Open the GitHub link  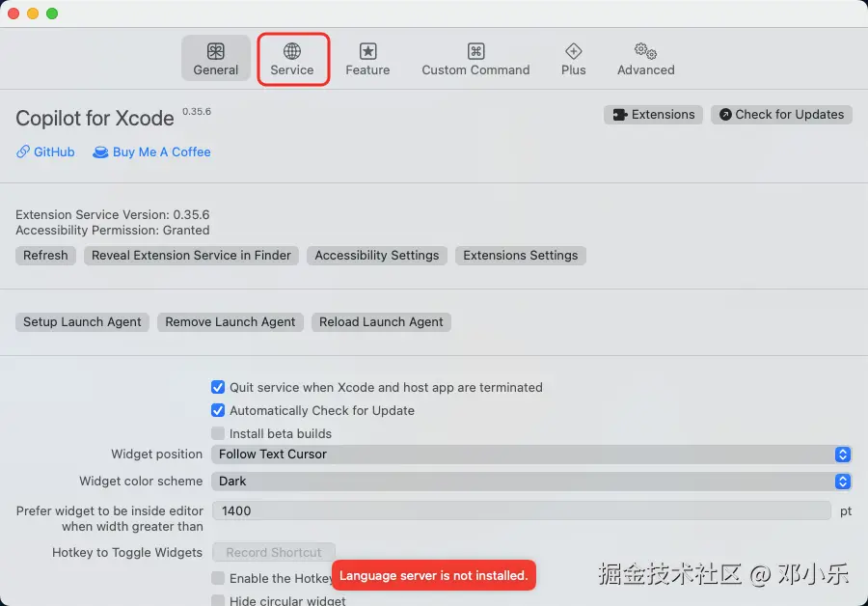pos(45,151)
